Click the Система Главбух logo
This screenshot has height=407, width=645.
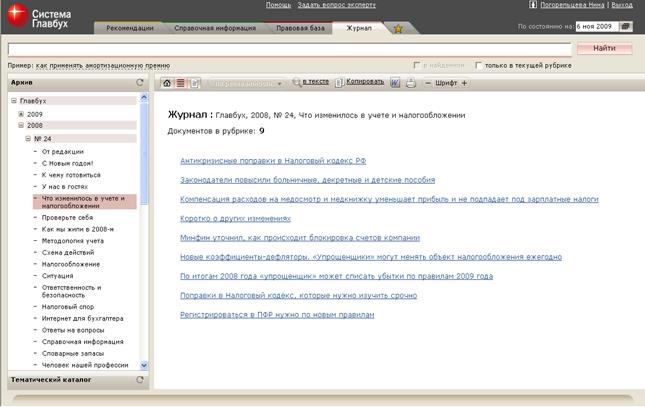pos(39,17)
